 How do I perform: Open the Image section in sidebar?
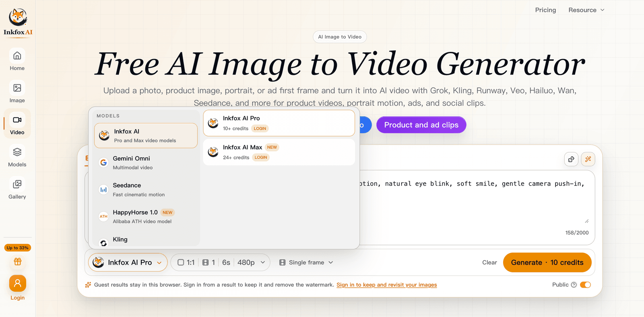tap(17, 92)
